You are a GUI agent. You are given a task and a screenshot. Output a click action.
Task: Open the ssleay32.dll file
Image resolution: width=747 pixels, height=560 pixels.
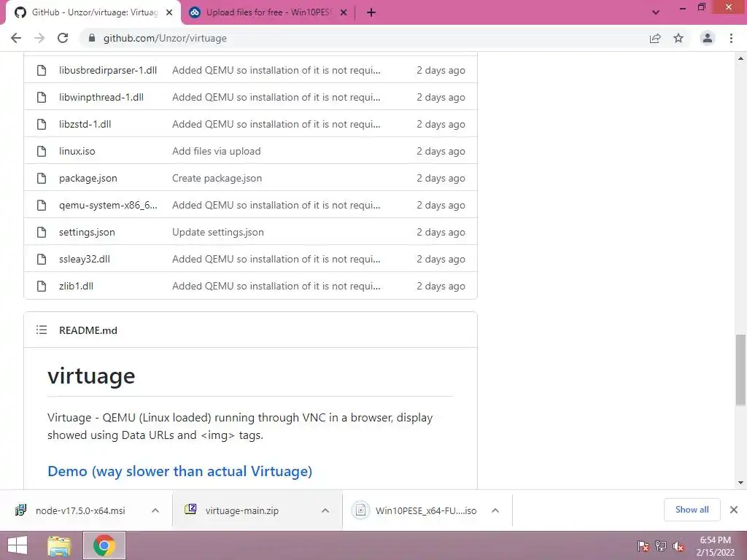[x=85, y=259]
